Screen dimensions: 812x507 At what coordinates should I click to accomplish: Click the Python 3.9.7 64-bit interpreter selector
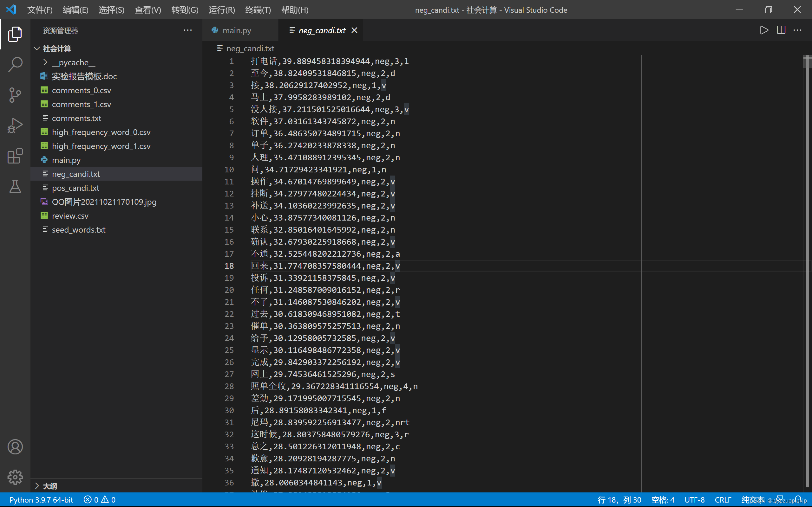pos(41,500)
